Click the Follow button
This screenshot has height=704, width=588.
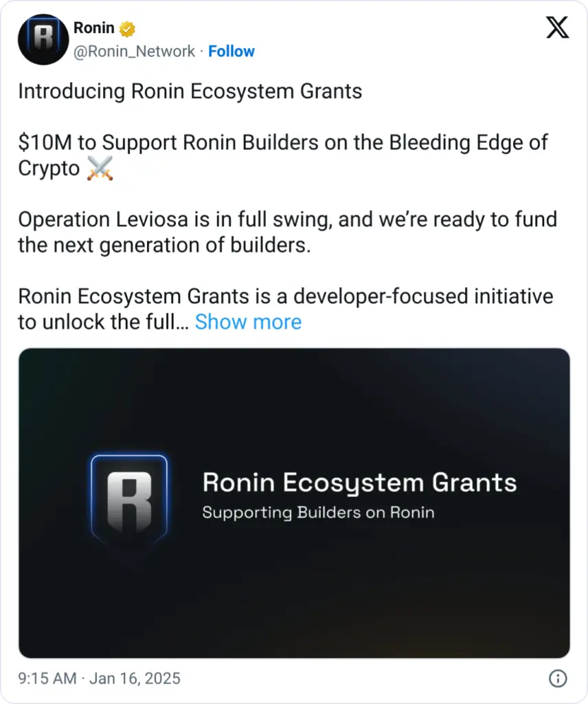231,50
